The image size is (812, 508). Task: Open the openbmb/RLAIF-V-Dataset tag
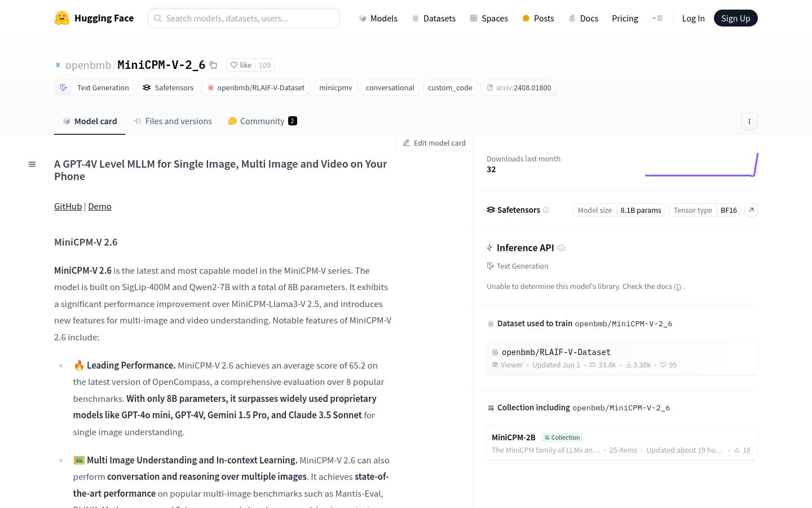point(256,87)
